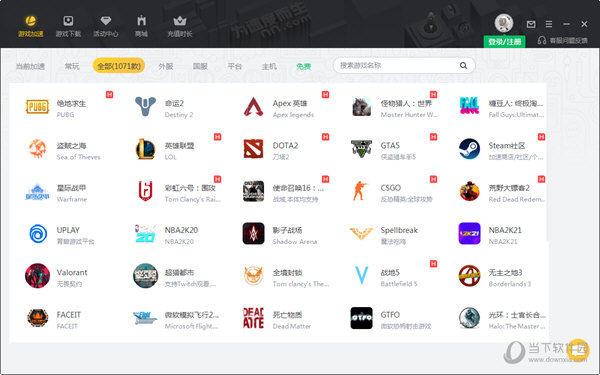
Task: Select the Steam社区 icon
Action: 470,149
